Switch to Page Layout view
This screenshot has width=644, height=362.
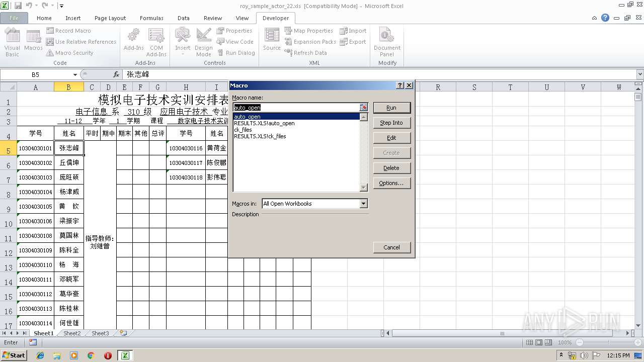click(538, 342)
